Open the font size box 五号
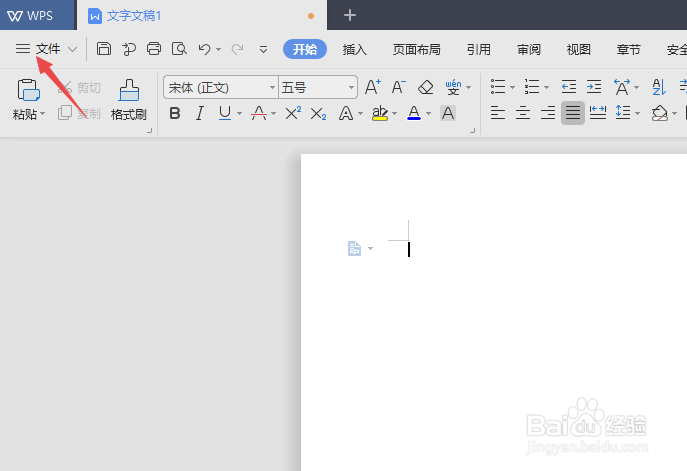This screenshot has height=471, width=687. pos(318,88)
